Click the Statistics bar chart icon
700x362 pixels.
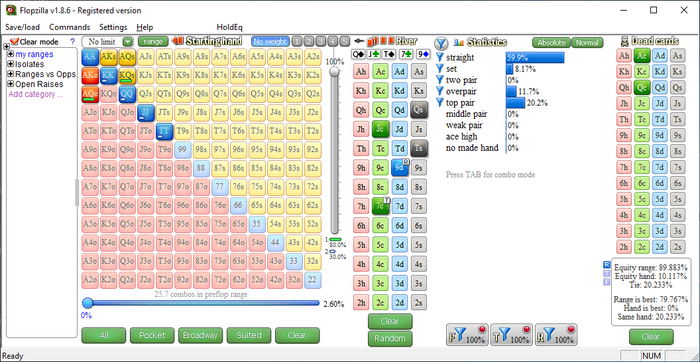[458, 42]
